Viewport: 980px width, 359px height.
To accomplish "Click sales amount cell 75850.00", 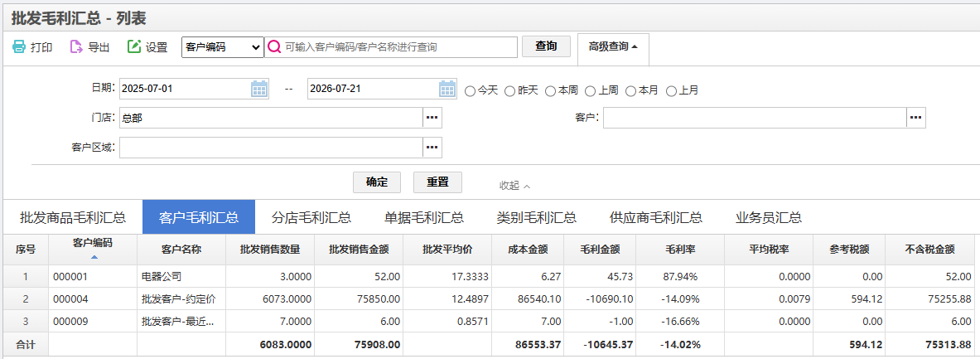I will pos(359,299).
